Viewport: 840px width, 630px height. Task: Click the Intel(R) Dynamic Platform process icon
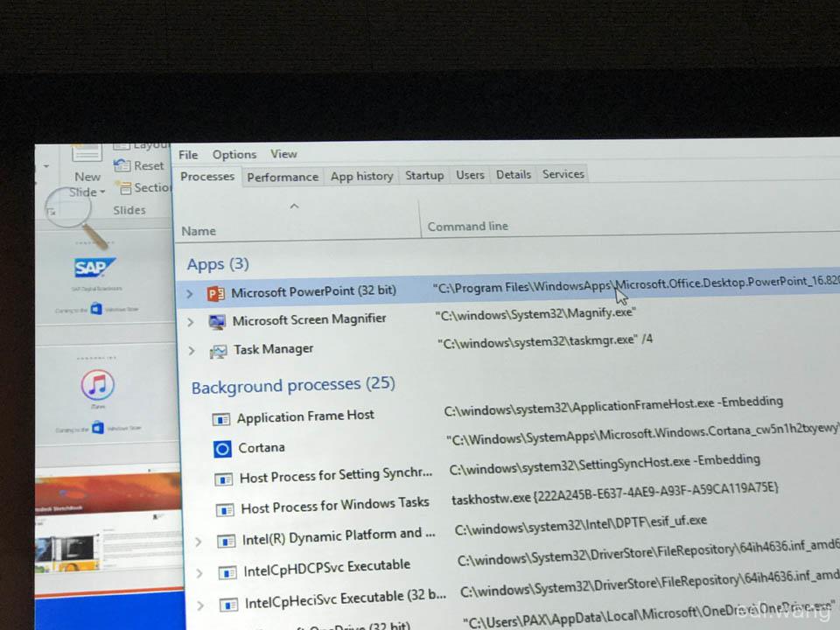227,542
